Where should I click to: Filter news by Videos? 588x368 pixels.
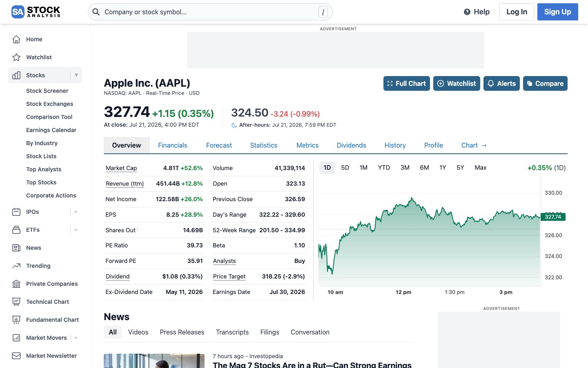pyautogui.click(x=138, y=332)
